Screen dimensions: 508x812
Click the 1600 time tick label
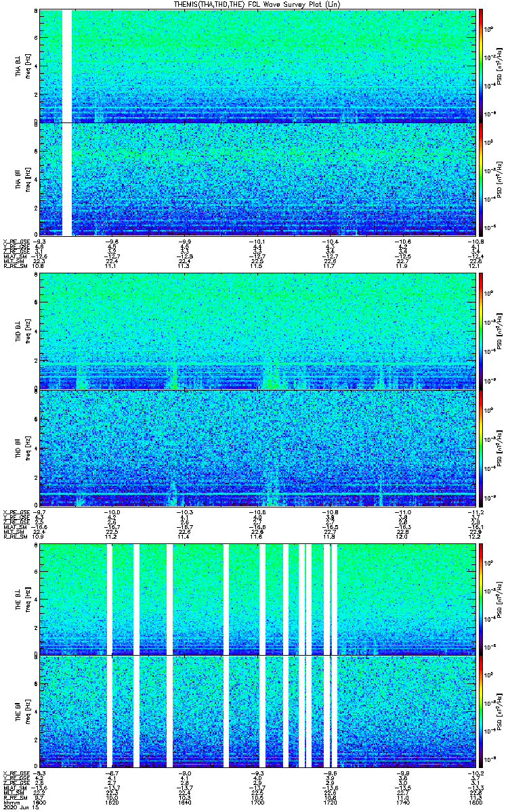[40, 803]
